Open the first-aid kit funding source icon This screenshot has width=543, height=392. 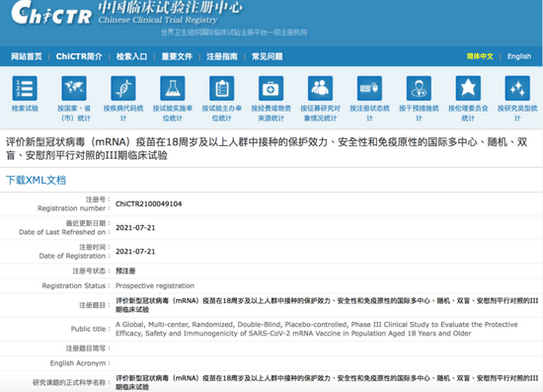click(271, 88)
